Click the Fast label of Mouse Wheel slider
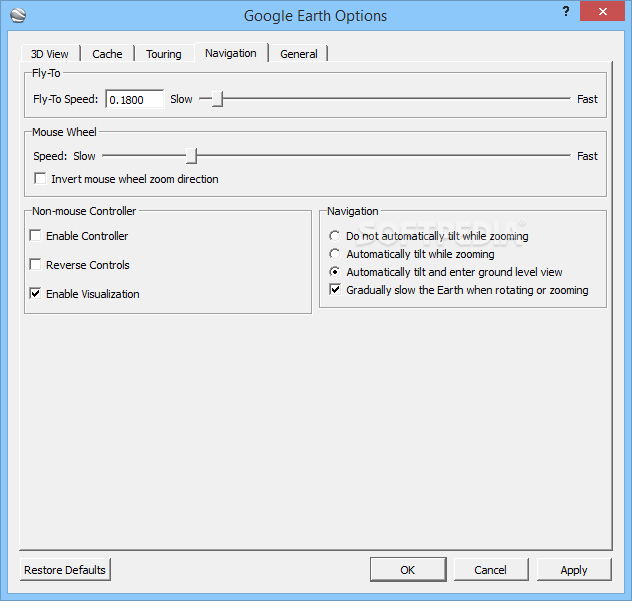This screenshot has width=632, height=601. pyautogui.click(x=587, y=156)
